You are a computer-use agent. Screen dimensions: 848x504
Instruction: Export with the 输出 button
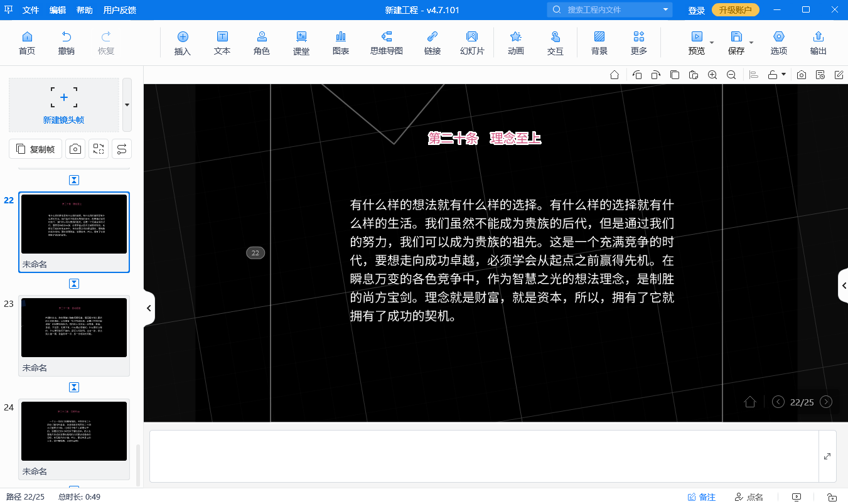tap(818, 43)
